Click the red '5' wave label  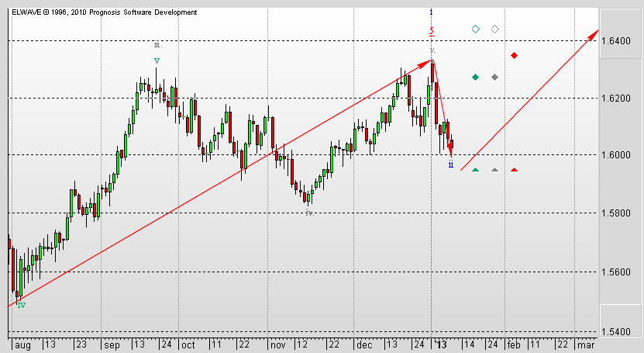pos(432,32)
